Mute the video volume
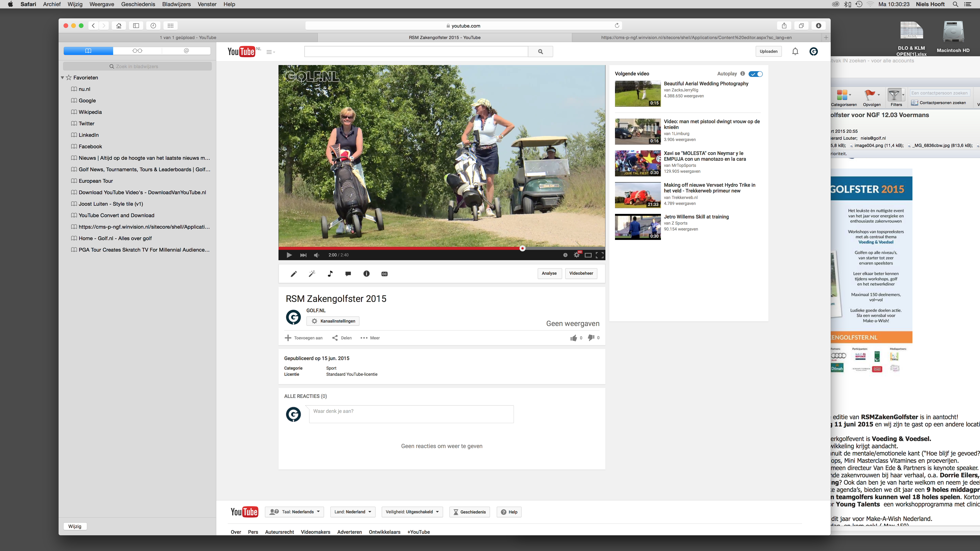 tap(317, 255)
